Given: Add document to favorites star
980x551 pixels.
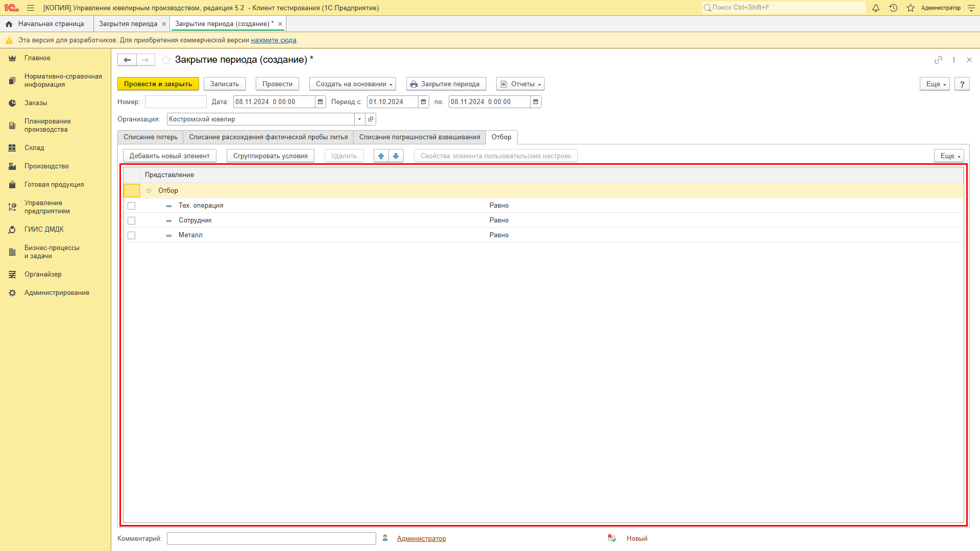Looking at the screenshot, I should coord(166,60).
